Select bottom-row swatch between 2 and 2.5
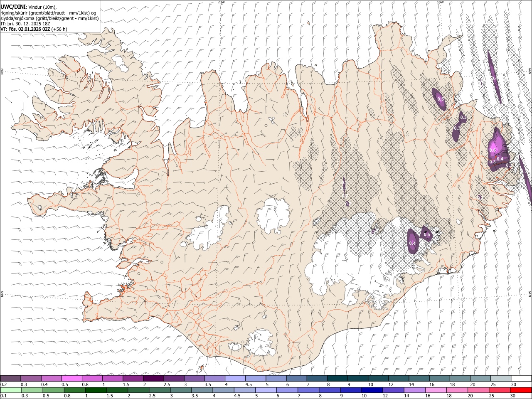Image resolution: width=532 pixels, height=399 pixels. [x=139, y=390]
